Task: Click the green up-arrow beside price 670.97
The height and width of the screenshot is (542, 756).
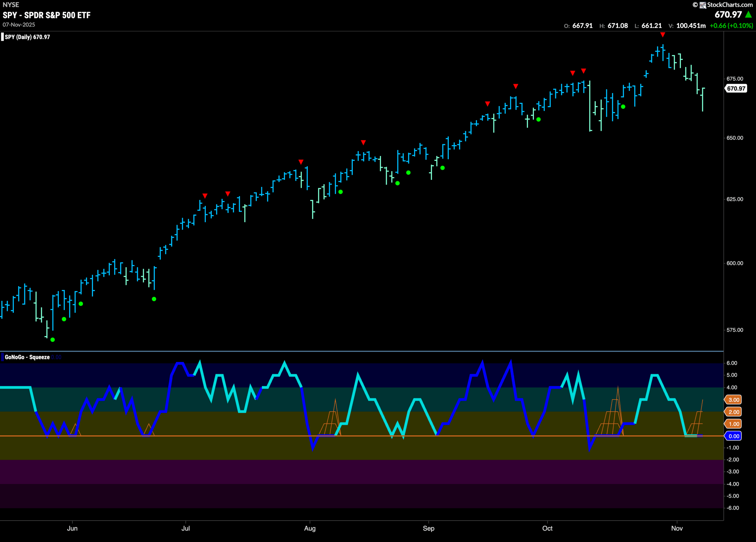Action: [x=748, y=15]
